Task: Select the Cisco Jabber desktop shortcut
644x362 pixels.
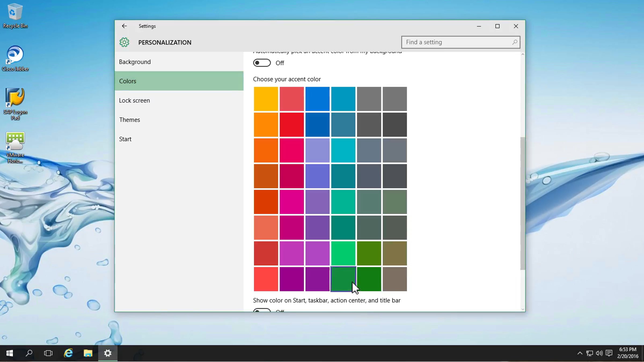Action: click(x=15, y=58)
